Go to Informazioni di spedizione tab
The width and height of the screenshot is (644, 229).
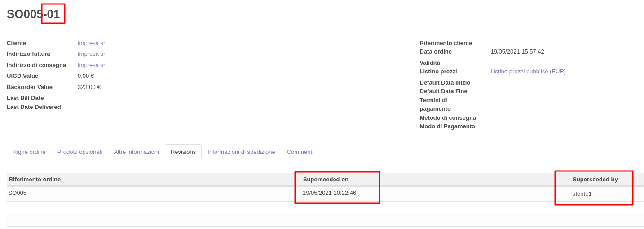[241, 152]
